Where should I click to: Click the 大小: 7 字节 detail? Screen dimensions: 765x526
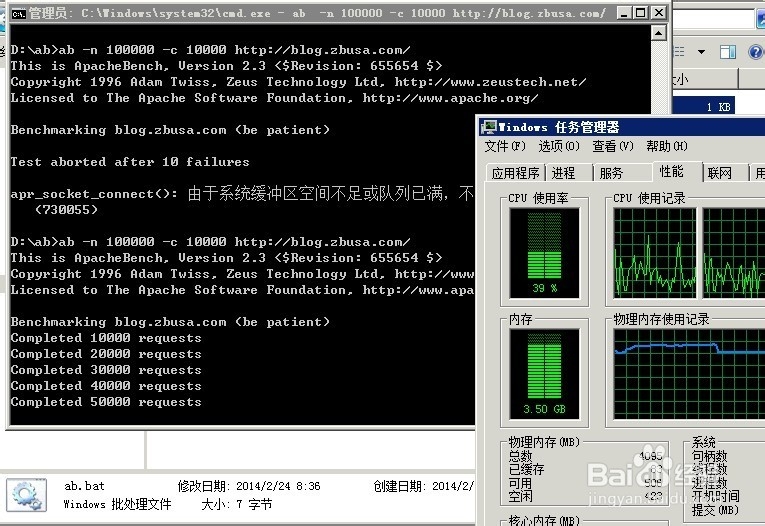pyautogui.click(x=237, y=504)
